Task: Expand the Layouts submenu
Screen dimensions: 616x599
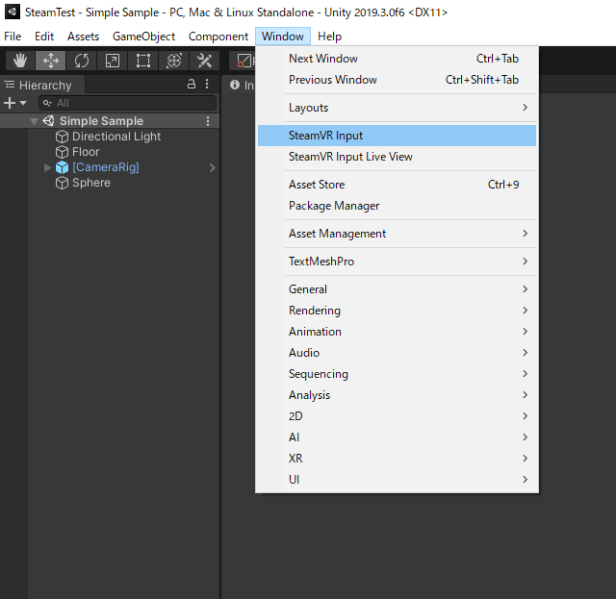Action: point(397,108)
